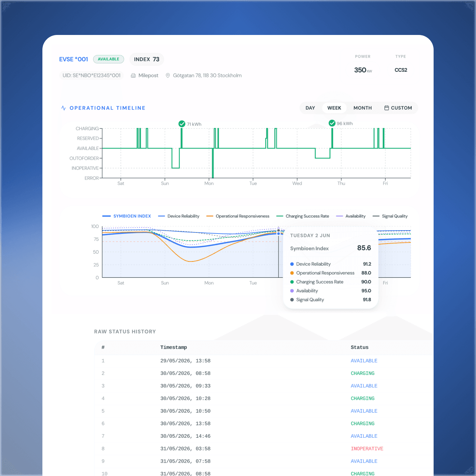
Task: Click the calendar icon in the Custom button
Action: 387,108
